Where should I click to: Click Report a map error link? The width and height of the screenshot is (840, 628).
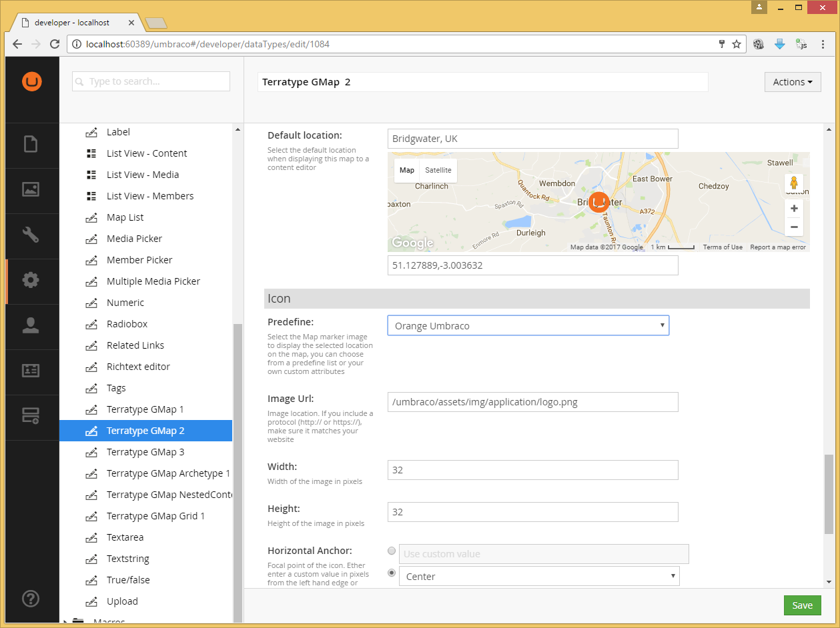(778, 247)
